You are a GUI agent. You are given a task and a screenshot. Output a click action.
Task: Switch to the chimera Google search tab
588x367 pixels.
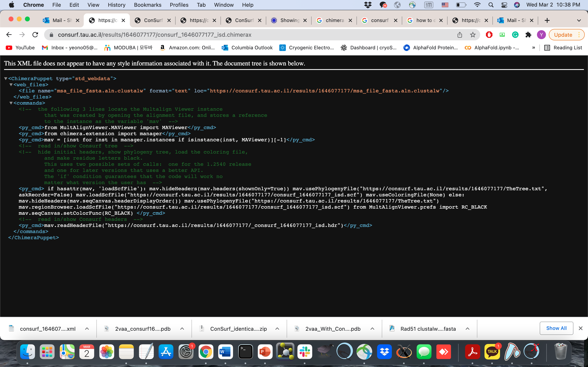pyautogui.click(x=334, y=20)
